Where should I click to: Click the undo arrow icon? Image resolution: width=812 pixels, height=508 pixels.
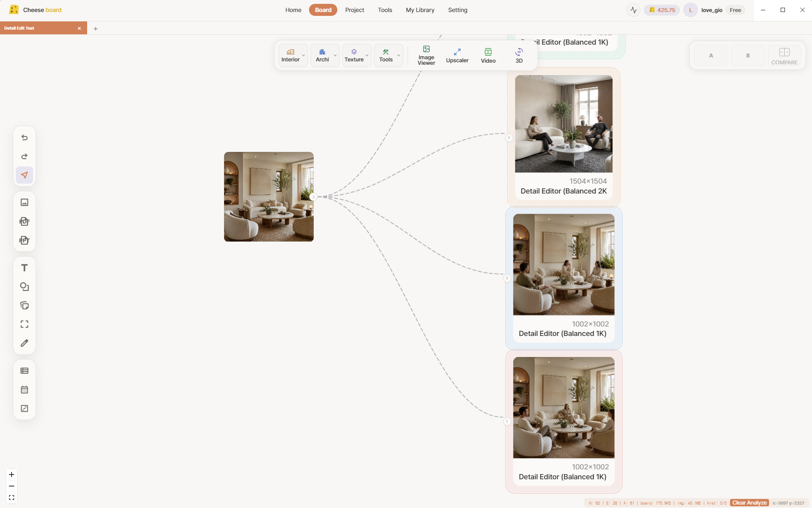coord(24,138)
